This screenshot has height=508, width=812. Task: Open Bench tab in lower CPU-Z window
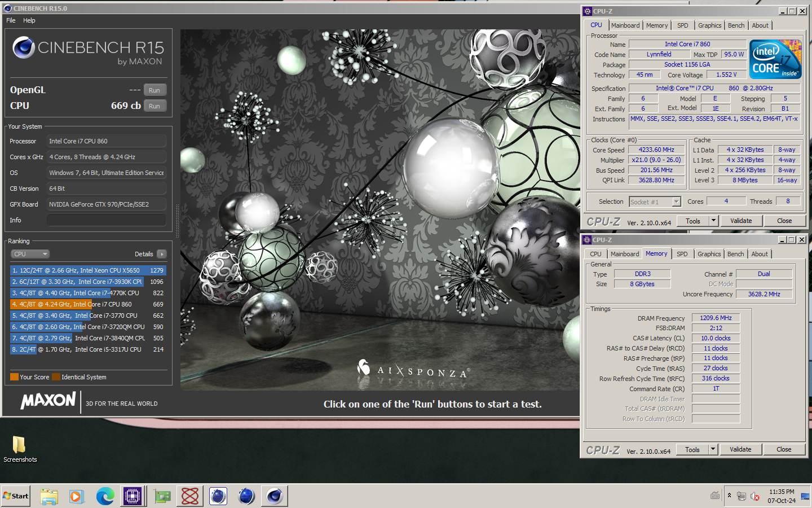click(x=736, y=254)
